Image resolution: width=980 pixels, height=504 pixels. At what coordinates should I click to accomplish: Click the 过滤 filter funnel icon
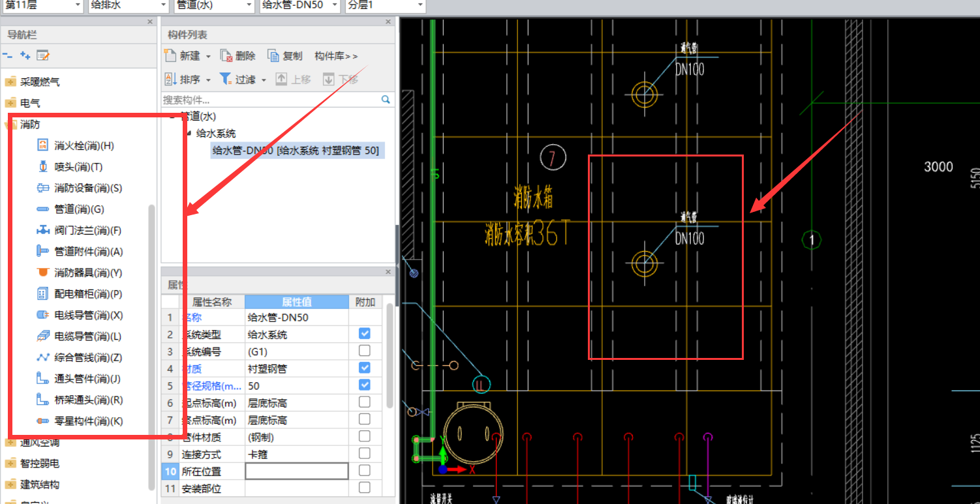[226, 79]
